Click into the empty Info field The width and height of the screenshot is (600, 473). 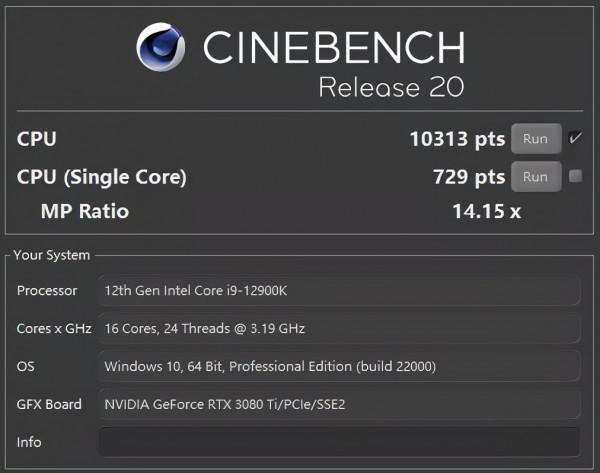point(340,442)
